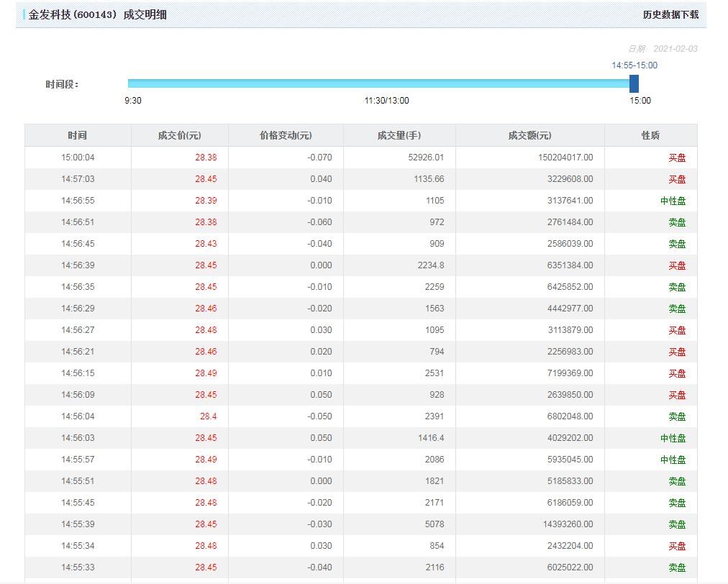This screenshot has width=728, height=584.
Task: Click the 成交量(手) column header
Action: click(x=399, y=135)
